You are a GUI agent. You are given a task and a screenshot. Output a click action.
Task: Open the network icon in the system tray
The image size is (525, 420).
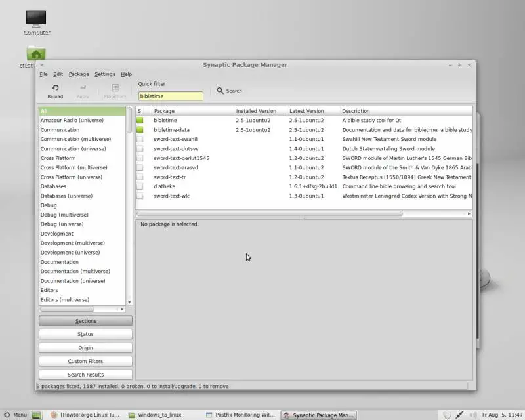coord(459,415)
